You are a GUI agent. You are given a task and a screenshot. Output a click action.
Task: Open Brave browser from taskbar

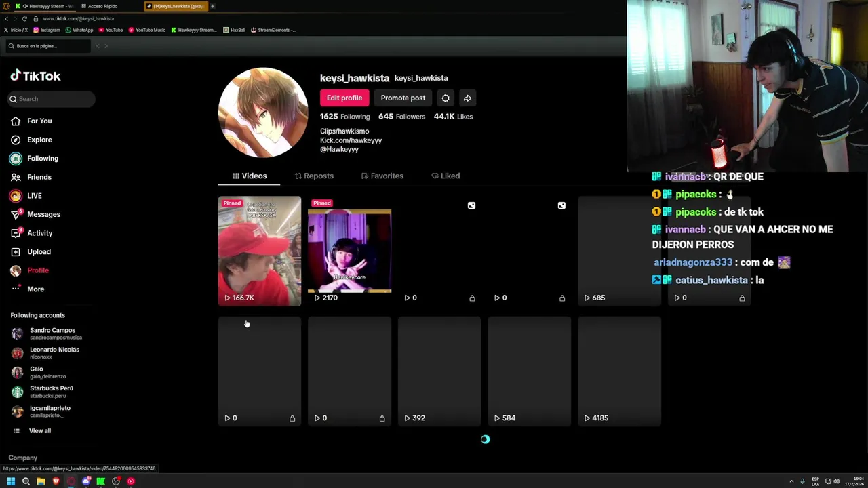56,481
